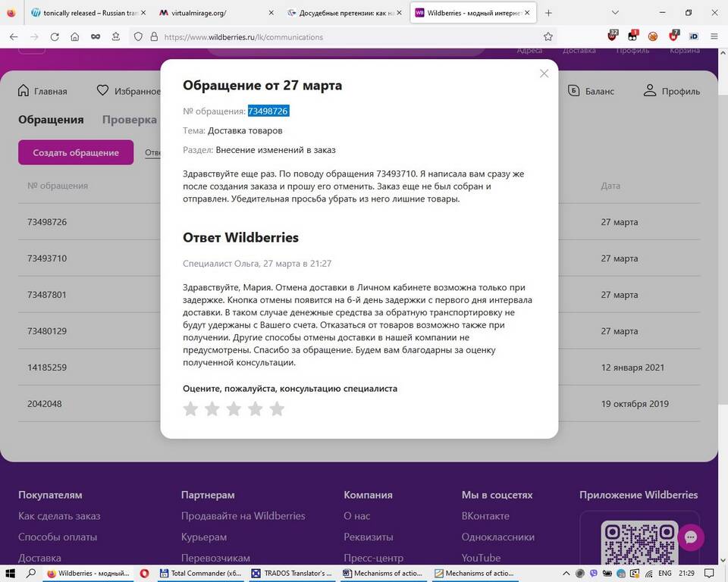This screenshot has width=728, height=582.
Task: Rate consultation with the first star
Action: 190,409
